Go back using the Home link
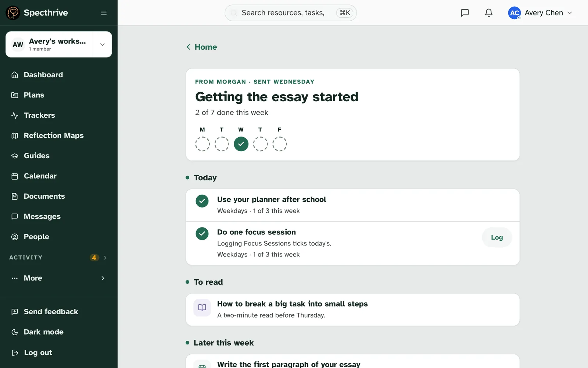 coord(202,47)
